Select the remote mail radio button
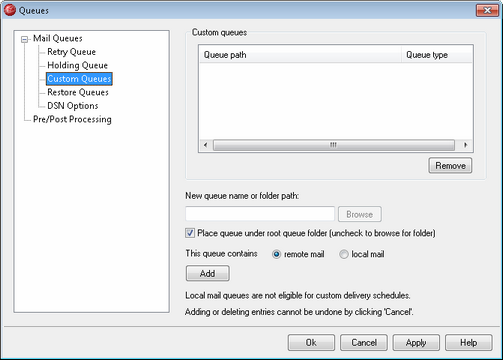The height and width of the screenshot is (360, 503). point(276,254)
